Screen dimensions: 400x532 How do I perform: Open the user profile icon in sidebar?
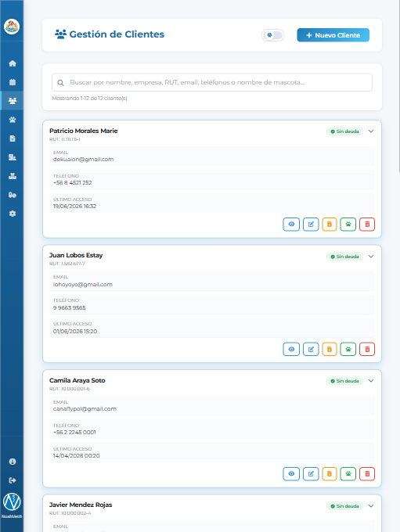[x=13, y=462]
